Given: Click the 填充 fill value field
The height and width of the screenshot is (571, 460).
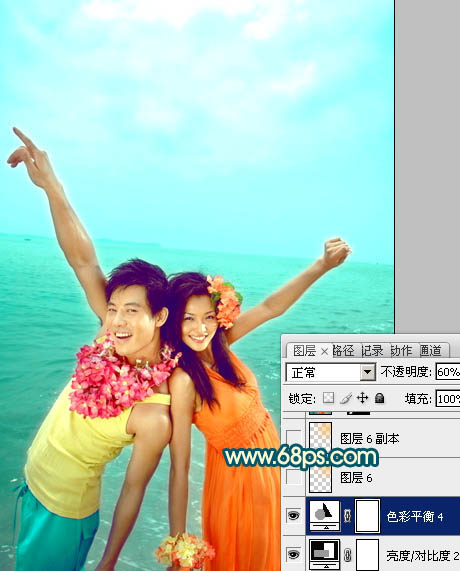Looking at the screenshot, I should [x=448, y=399].
